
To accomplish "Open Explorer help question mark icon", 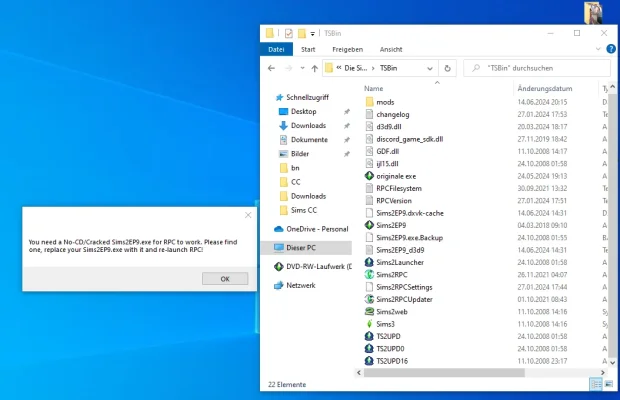I will [611, 49].
